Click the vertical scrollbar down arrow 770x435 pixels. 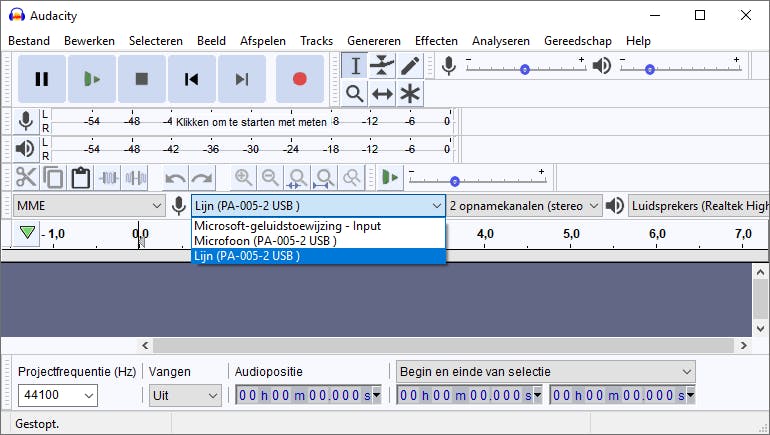coord(761,329)
